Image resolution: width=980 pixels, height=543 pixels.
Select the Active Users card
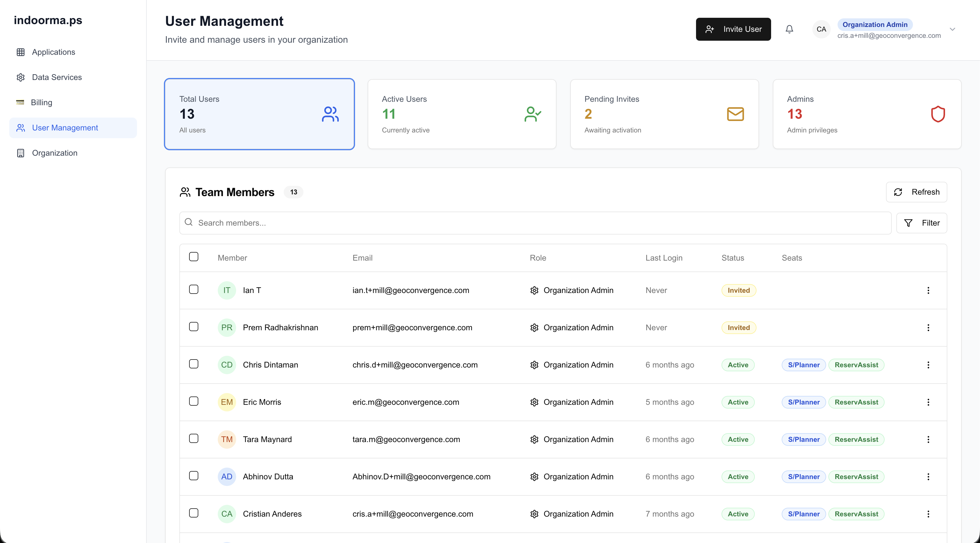pyautogui.click(x=462, y=114)
